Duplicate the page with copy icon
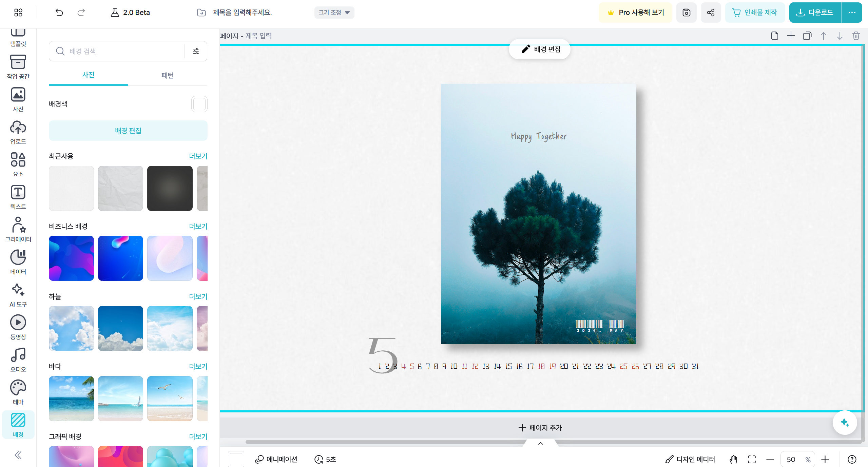868x467 pixels. tap(807, 36)
